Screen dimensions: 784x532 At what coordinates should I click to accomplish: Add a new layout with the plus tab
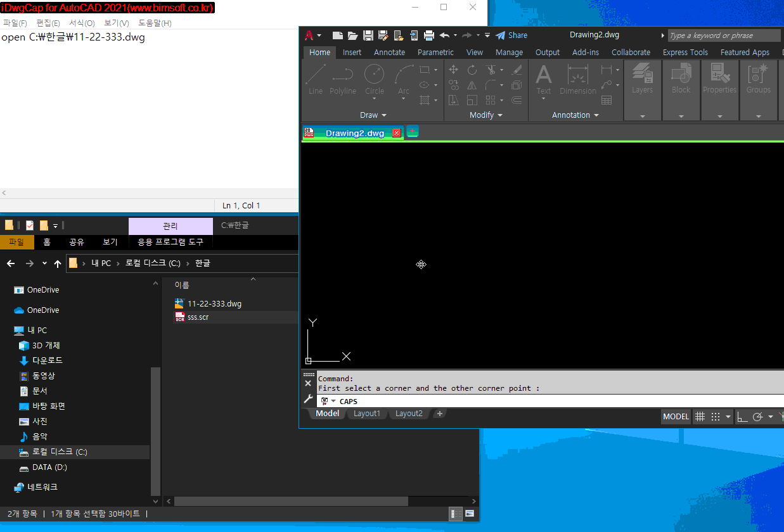pyautogui.click(x=440, y=414)
